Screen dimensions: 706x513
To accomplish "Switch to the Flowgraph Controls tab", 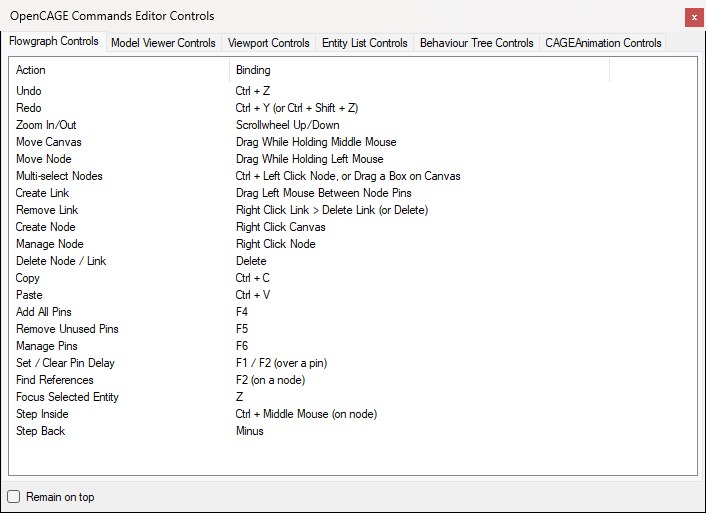I will point(54,41).
